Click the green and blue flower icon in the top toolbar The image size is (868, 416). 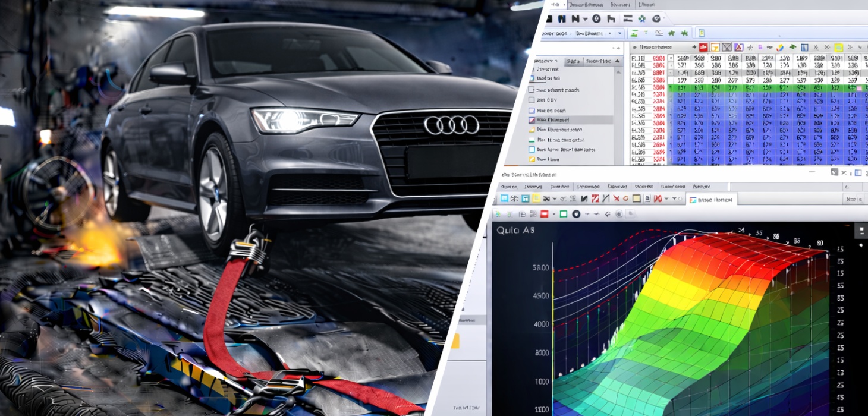pos(641,18)
